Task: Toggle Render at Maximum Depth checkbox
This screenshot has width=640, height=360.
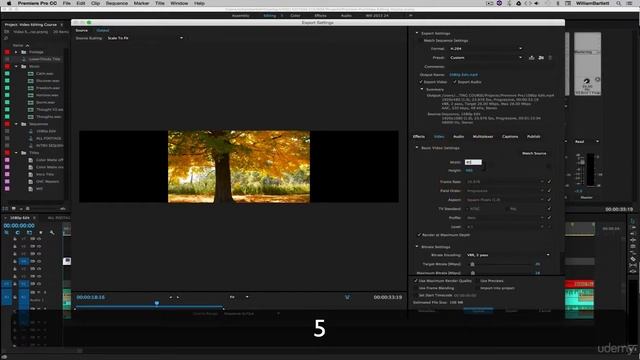Action: [419, 235]
